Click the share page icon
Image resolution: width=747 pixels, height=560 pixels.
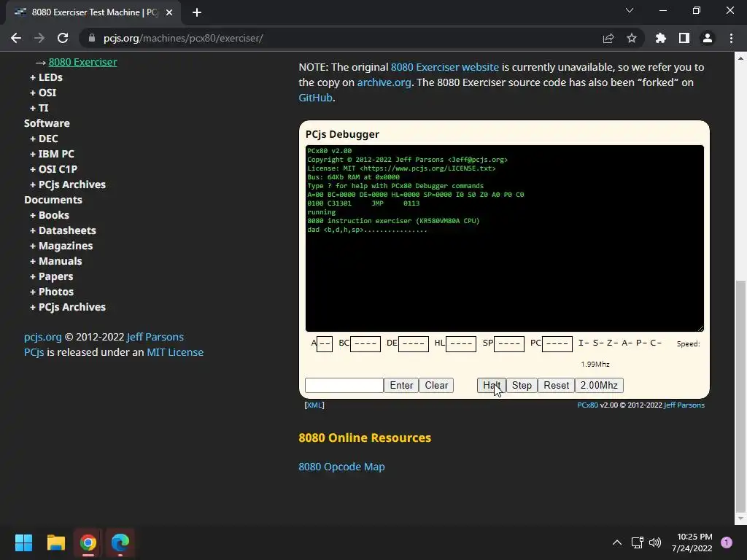(608, 38)
